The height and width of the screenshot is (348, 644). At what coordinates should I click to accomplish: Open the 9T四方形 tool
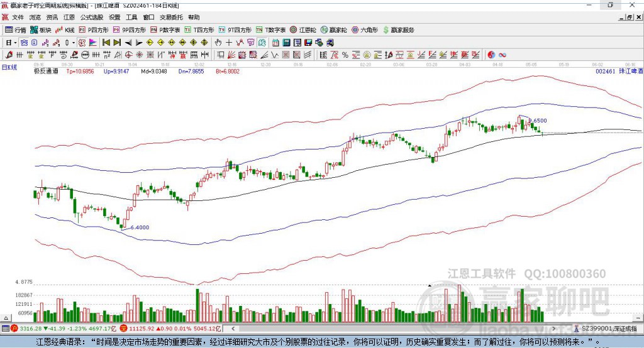[235, 30]
